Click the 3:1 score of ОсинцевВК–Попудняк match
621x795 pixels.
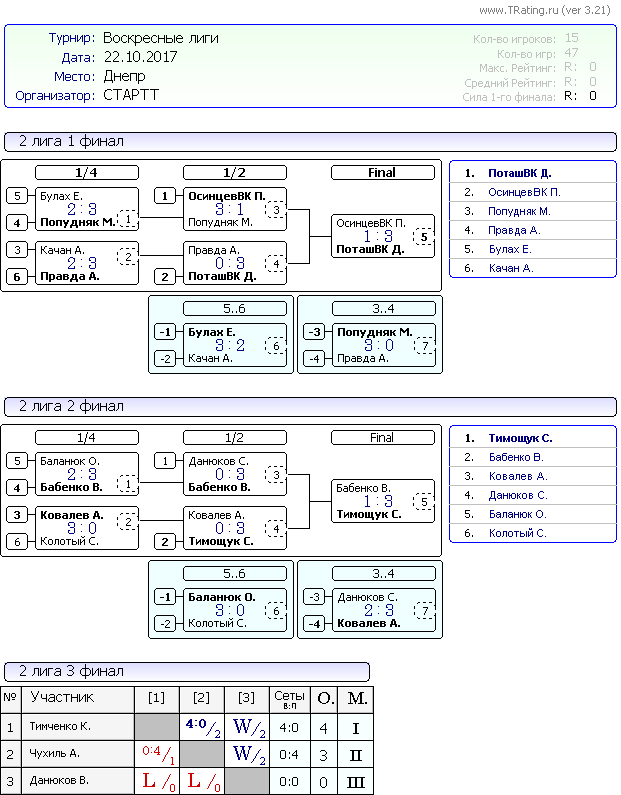tap(228, 210)
